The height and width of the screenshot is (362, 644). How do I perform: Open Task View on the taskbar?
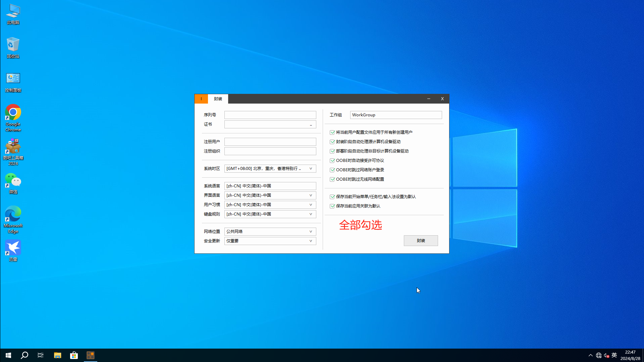41,355
